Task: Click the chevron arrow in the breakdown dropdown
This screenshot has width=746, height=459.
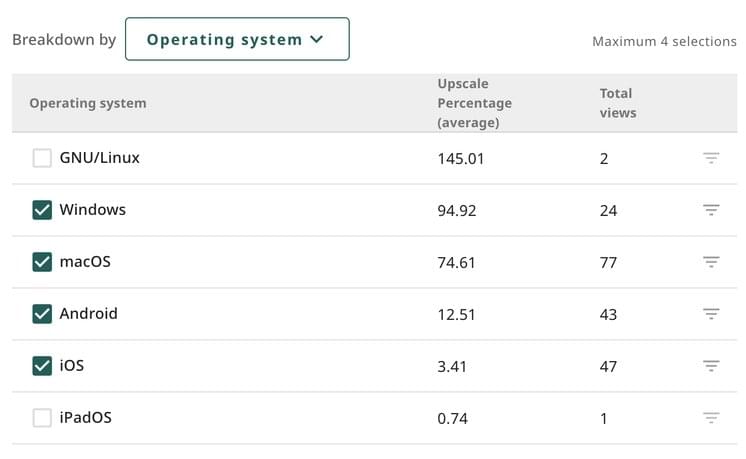Action: tap(317, 40)
